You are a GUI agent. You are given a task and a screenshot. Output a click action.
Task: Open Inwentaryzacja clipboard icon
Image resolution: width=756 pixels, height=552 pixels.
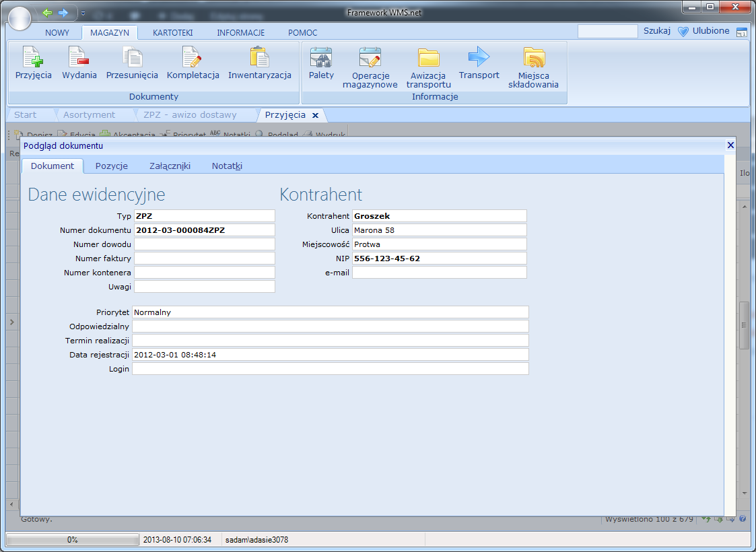(x=259, y=64)
